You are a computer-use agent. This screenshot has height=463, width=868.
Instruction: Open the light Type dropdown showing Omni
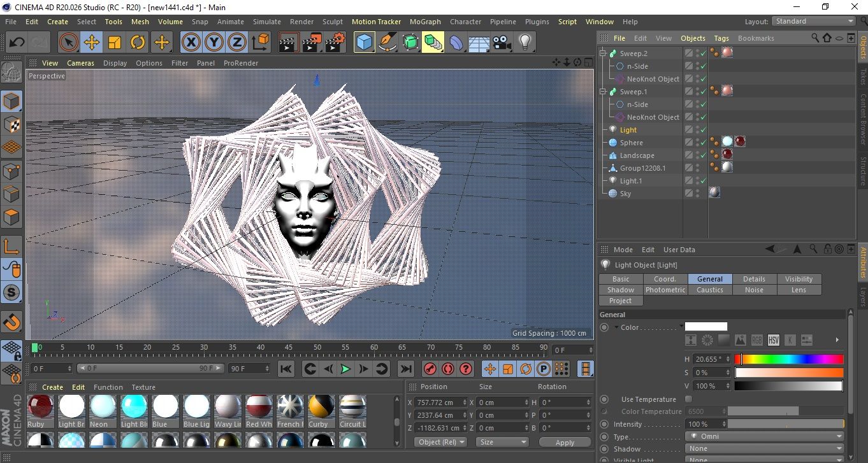pos(765,437)
